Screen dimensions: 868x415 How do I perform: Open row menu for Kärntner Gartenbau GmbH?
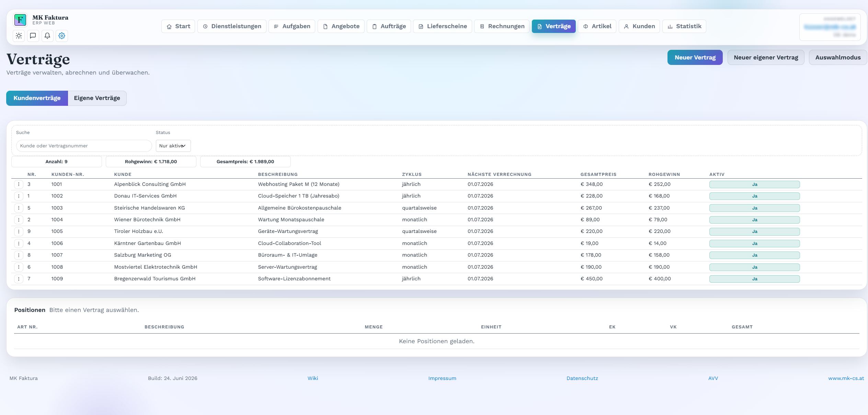point(19,244)
